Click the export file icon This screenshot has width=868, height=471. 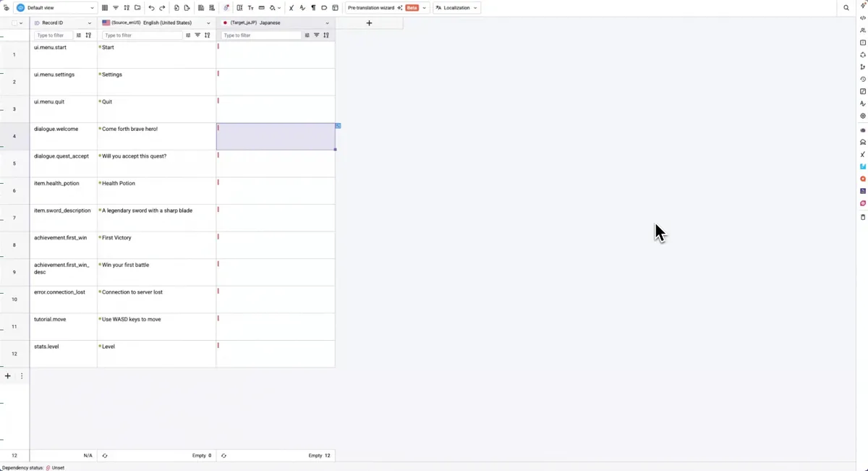pos(187,8)
